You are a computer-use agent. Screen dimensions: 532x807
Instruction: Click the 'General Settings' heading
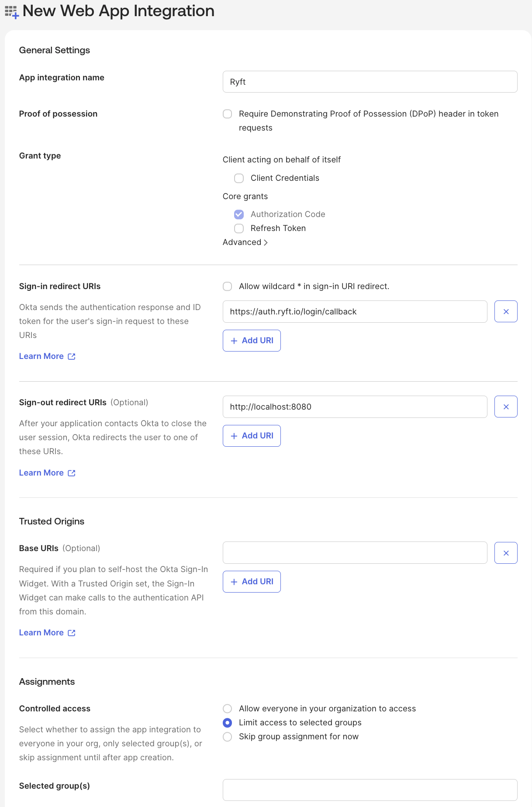click(55, 50)
